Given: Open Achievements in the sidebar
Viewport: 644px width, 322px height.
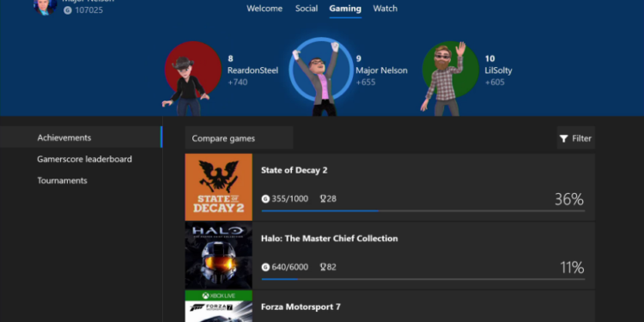Looking at the screenshot, I should (x=81, y=137).
